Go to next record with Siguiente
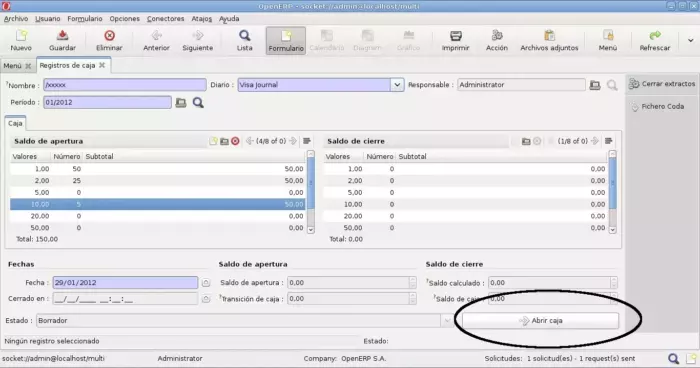 click(x=197, y=40)
